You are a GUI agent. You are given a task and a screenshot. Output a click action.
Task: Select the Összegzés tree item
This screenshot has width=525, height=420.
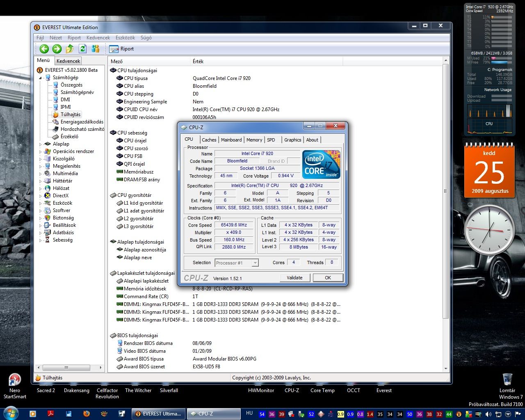coord(71,85)
